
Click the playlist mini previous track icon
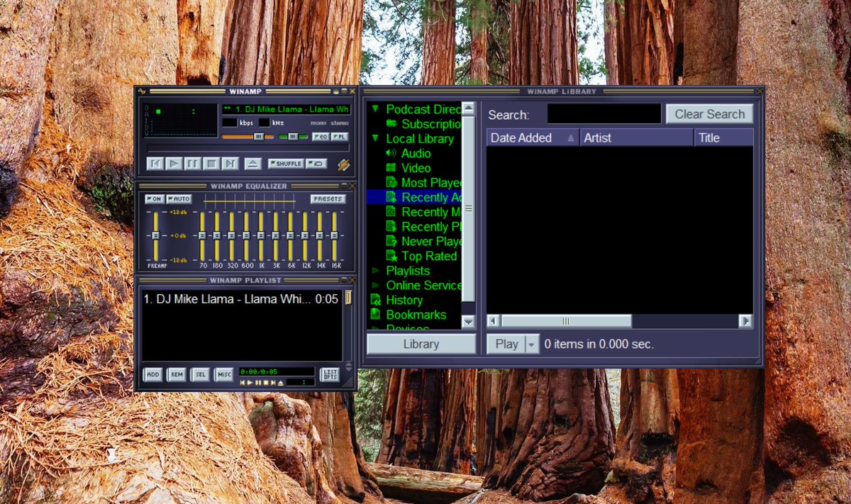point(243,383)
